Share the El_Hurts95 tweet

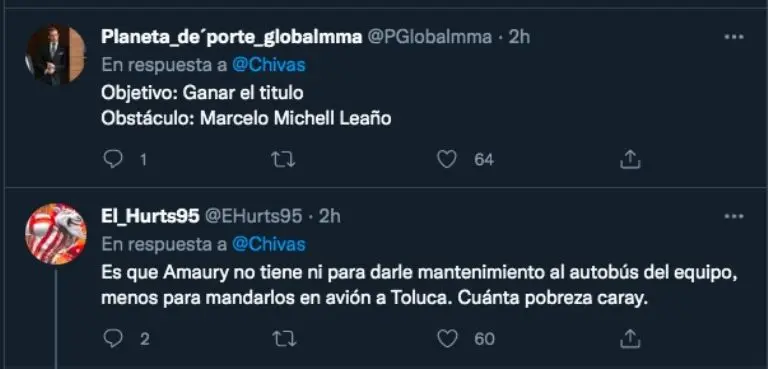pyautogui.click(x=630, y=339)
